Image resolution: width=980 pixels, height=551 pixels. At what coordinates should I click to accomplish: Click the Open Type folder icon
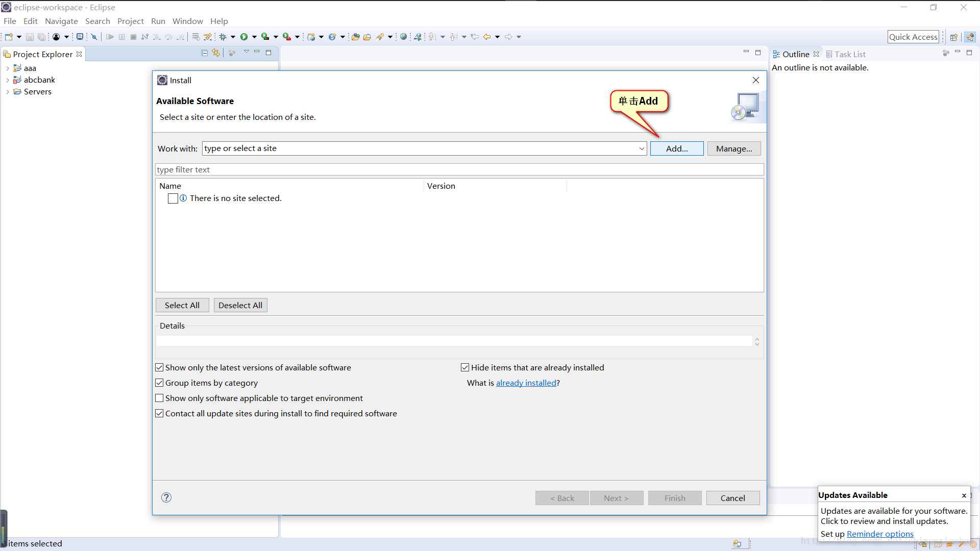point(356,37)
